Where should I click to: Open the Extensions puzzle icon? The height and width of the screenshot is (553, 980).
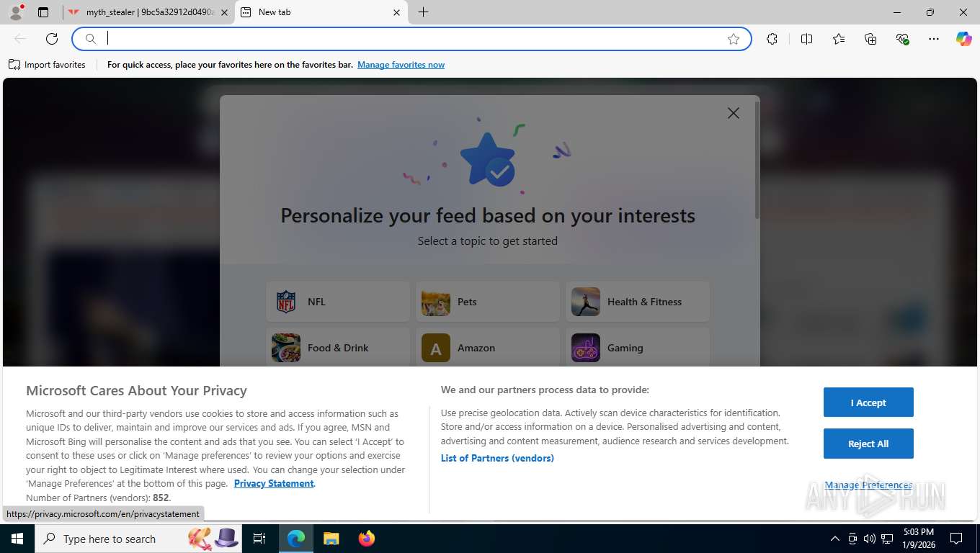(772, 39)
